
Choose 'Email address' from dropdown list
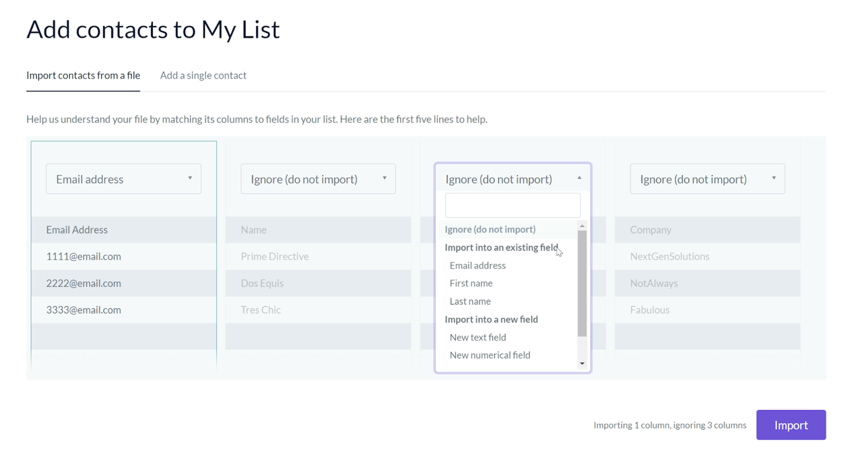[x=477, y=265]
